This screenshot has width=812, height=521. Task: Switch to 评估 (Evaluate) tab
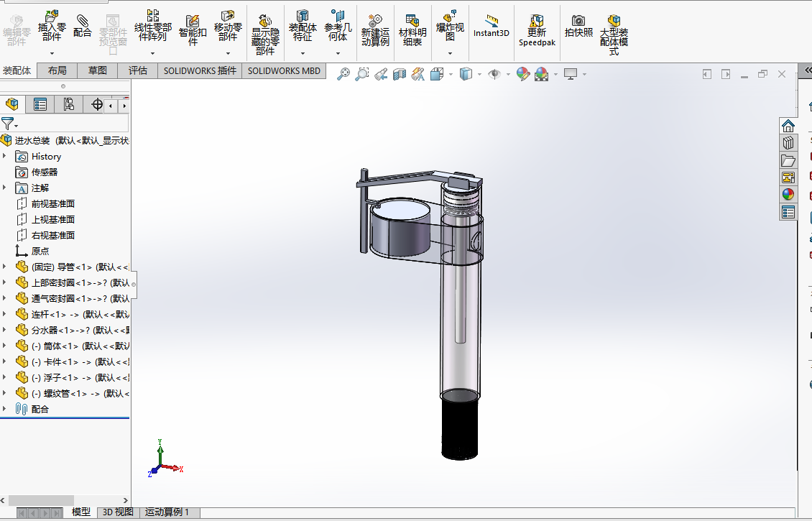pos(138,70)
